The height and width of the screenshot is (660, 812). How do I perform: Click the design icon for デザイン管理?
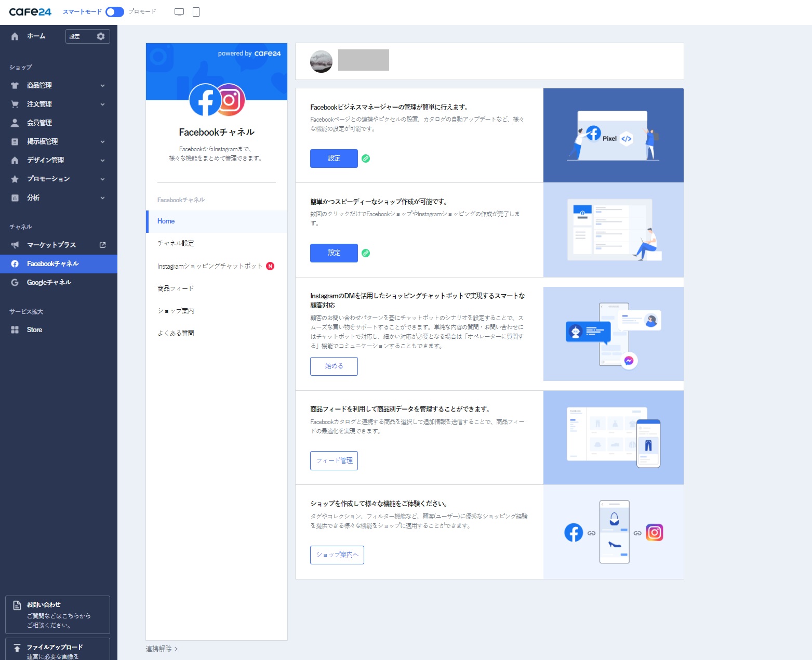click(x=15, y=160)
